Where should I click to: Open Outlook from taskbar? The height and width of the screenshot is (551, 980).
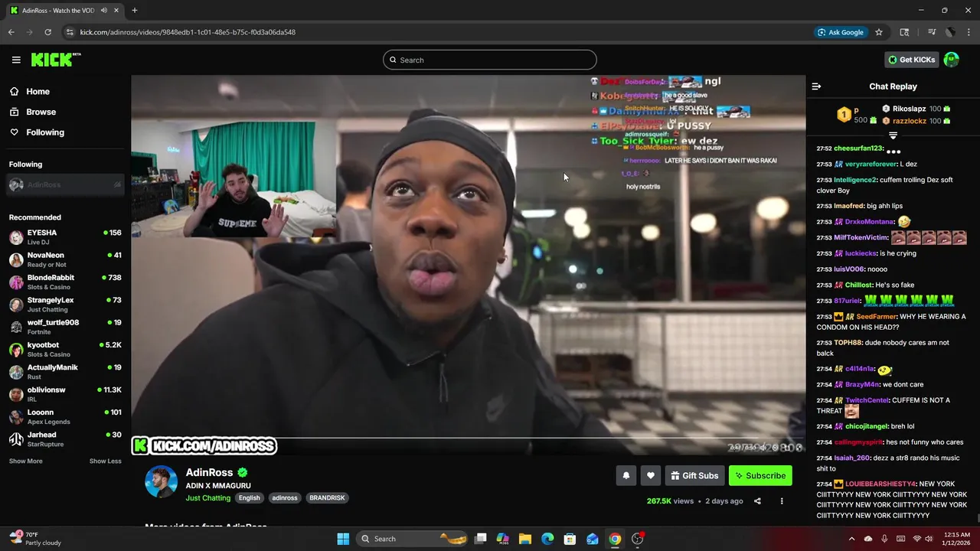point(593,539)
